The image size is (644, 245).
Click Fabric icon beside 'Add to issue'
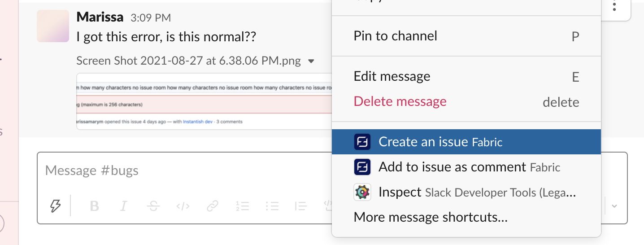(362, 167)
